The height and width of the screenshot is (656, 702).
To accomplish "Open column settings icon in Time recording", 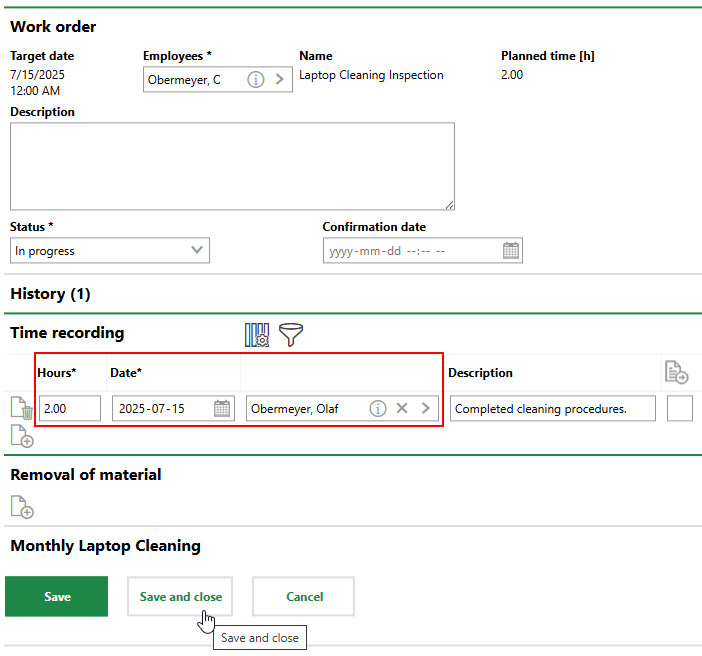I will point(257,335).
